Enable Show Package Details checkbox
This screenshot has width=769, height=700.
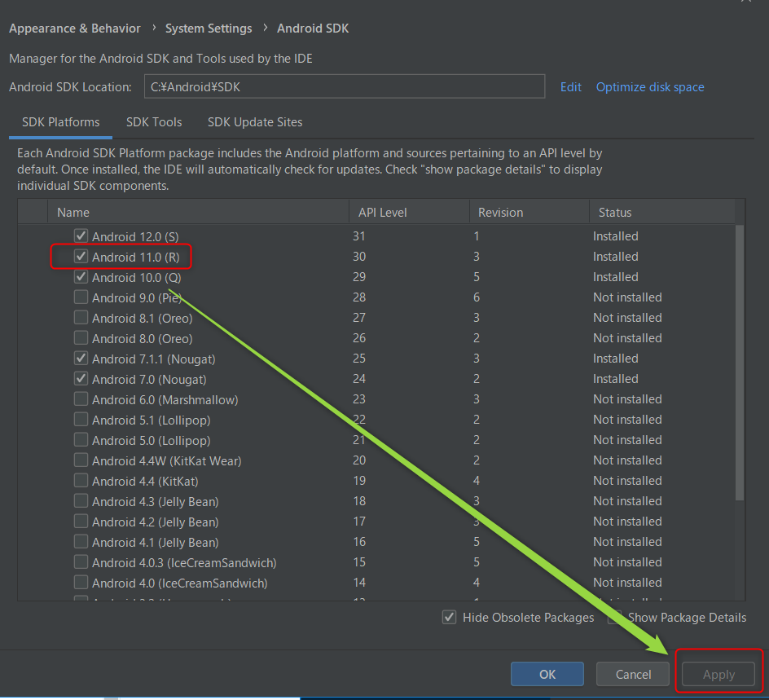pyautogui.click(x=614, y=617)
